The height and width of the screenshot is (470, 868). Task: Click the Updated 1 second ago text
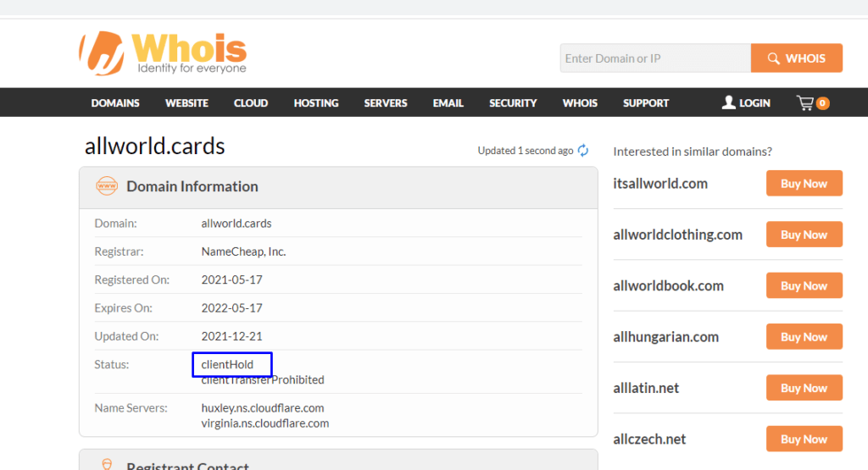526,151
